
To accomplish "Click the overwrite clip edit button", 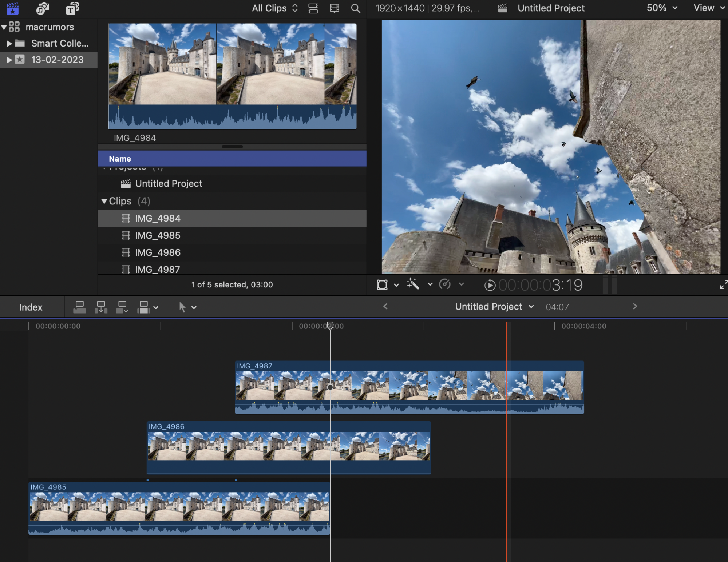I will [x=143, y=307].
